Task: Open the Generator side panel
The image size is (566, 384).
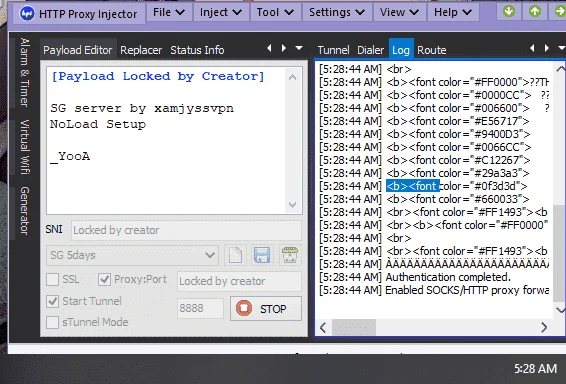Action: coord(24,210)
